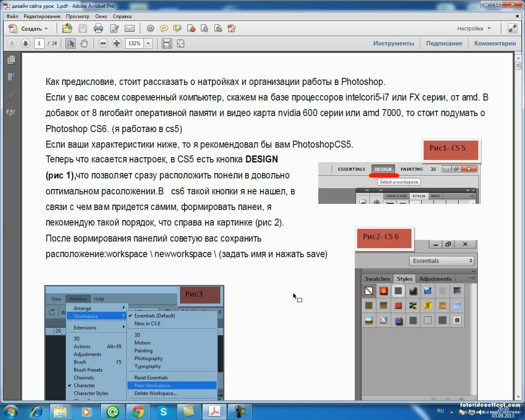Image resolution: width=525 pixels, height=420 pixels.
Task: Go to the next page arrow
Action: pyautogui.click(x=25, y=43)
